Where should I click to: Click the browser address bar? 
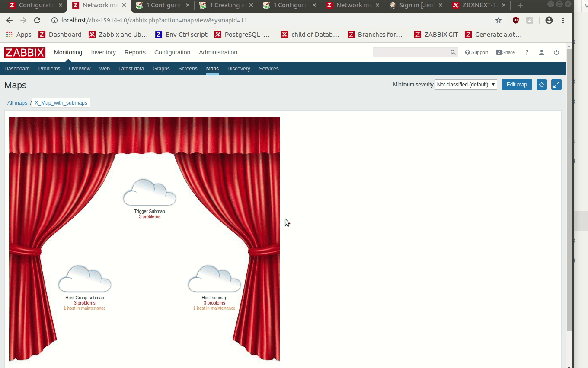click(272, 20)
